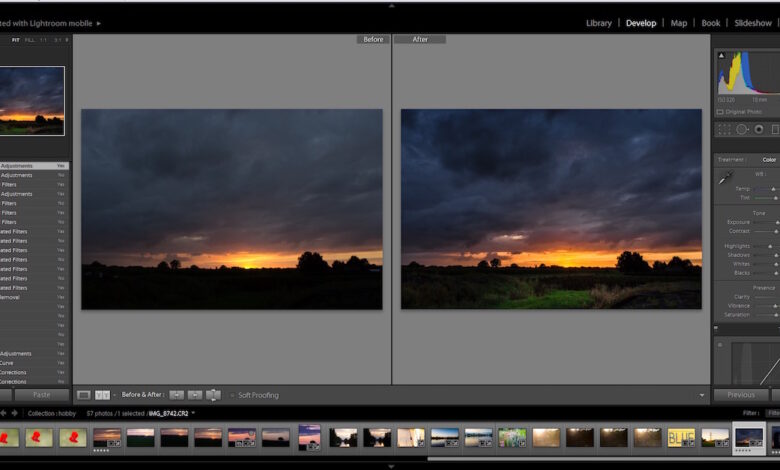Open the toolbar content dropdown triangle
This screenshot has width=780, height=470.
(702, 395)
